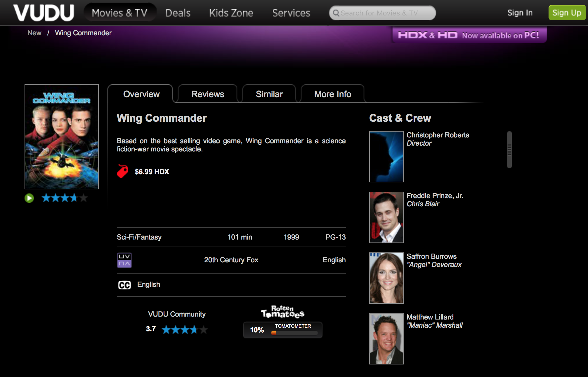
Task: Go to the Deals section
Action: (x=178, y=13)
